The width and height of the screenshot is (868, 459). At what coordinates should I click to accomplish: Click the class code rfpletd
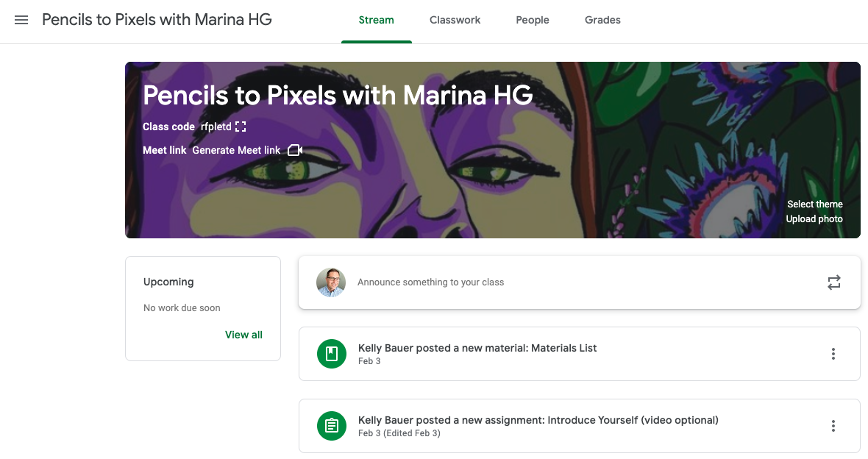pos(216,127)
